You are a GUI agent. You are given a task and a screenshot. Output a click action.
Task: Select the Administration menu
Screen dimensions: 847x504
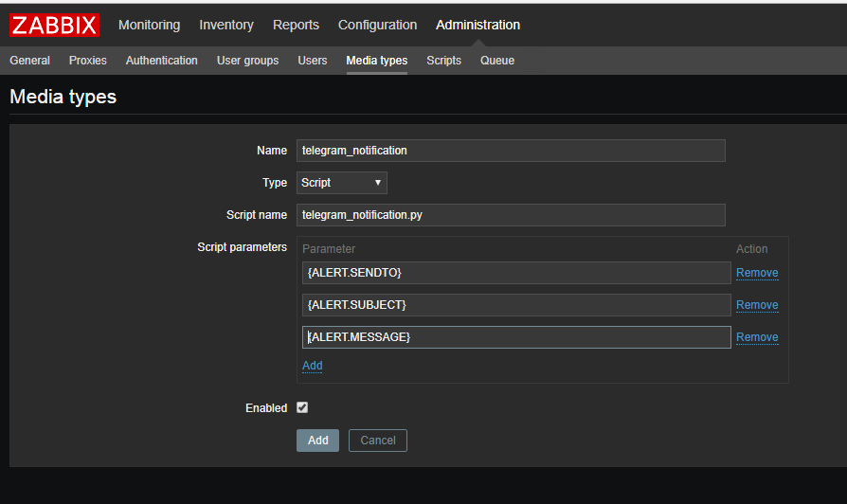(478, 25)
